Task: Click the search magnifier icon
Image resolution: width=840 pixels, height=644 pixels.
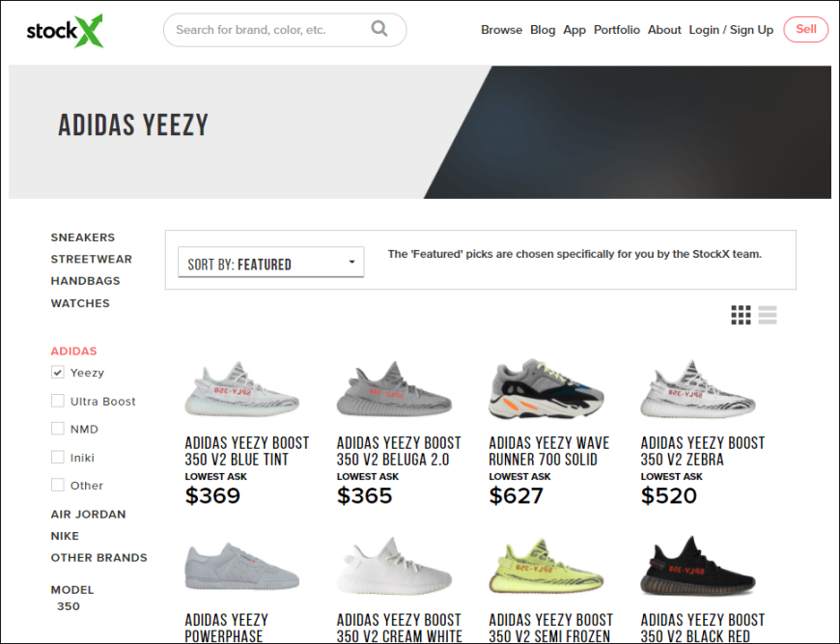Action: 379,29
